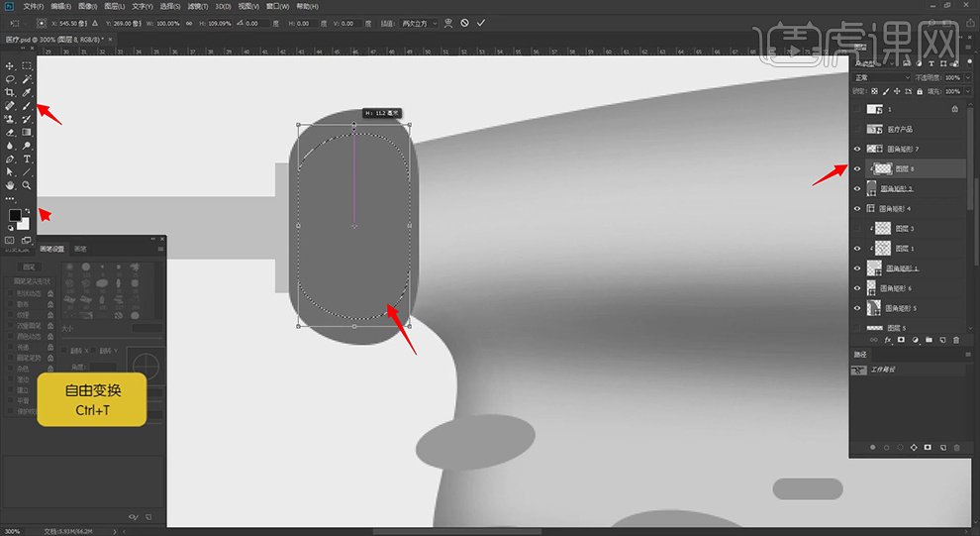Hide the 圆角矩形 4 layer
This screenshot has width=980, height=536.
(x=857, y=208)
